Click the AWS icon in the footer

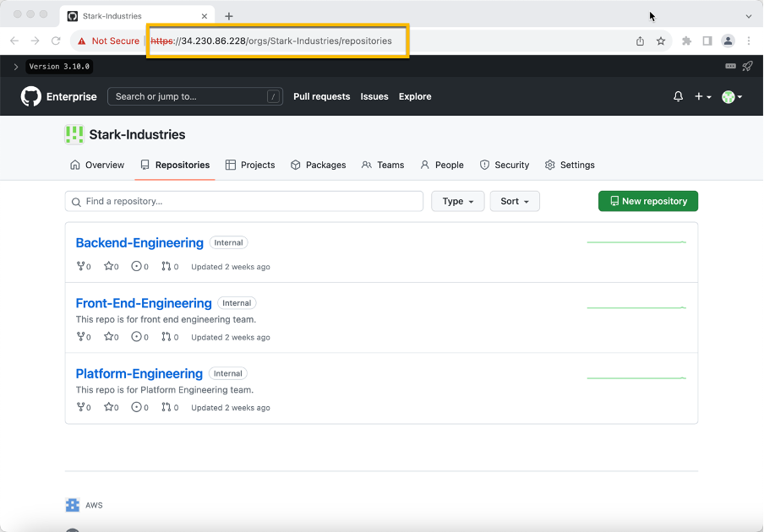[73, 505]
